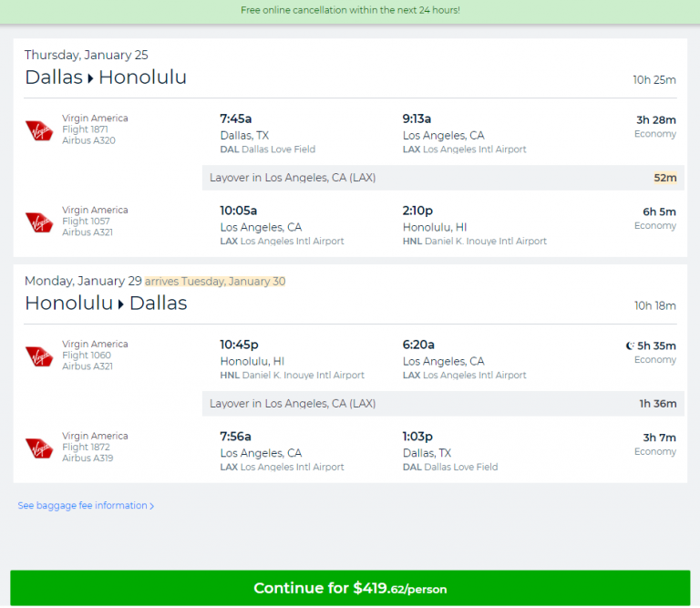This screenshot has width=700, height=608.
Task: Continue for $419.62 per person
Action: [x=350, y=588]
